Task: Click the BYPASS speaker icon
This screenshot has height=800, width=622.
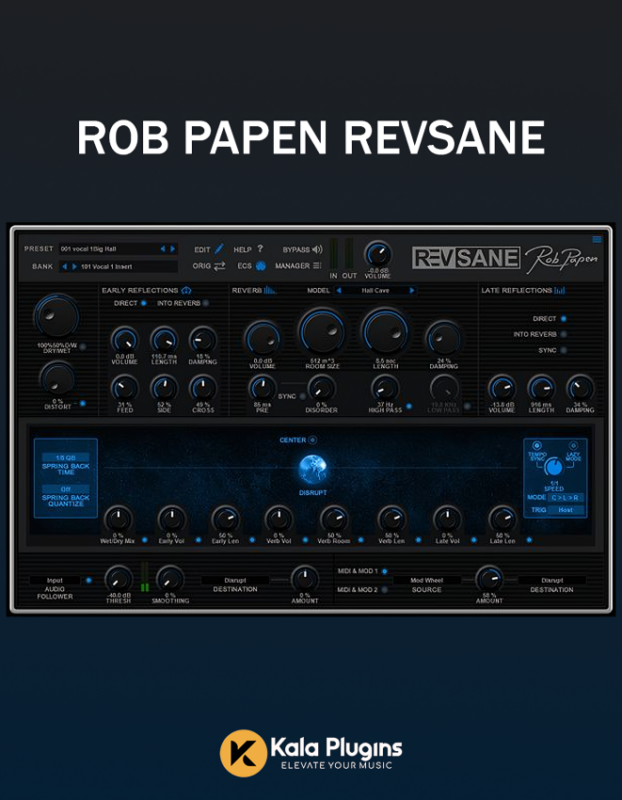Action: 317,249
